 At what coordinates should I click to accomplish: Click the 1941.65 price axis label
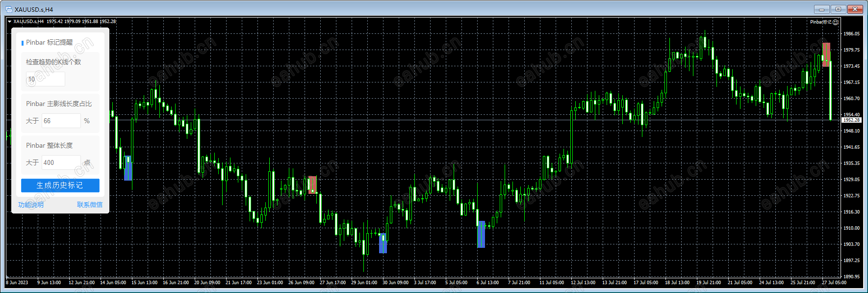[851, 147]
